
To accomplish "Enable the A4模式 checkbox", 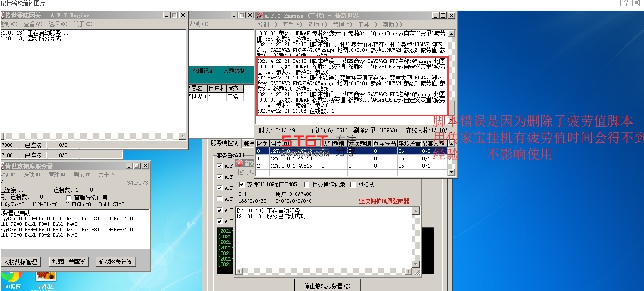I will click(x=353, y=185).
